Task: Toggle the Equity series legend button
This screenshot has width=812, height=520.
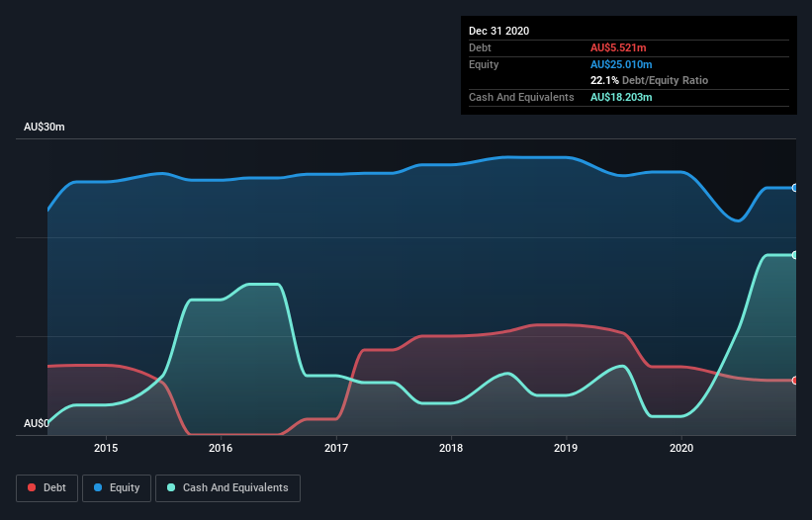Action: point(117,488)
